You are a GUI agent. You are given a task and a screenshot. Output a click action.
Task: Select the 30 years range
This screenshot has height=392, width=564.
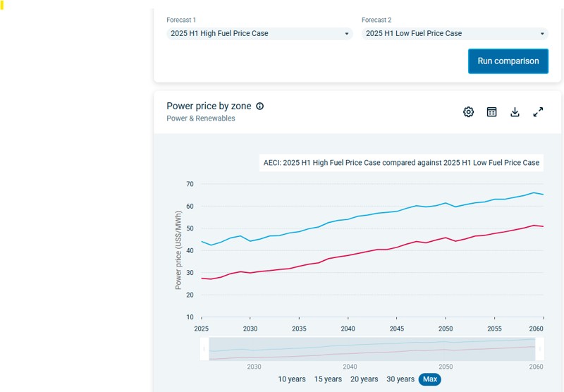click(x=400, y=379)
